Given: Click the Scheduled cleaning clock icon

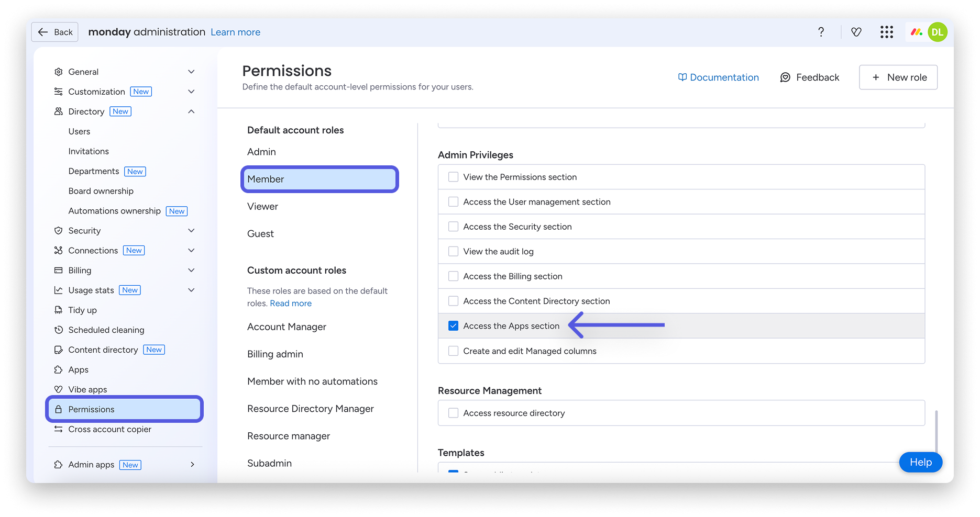Looking at the screenshot, I should [x=59, y=330].
